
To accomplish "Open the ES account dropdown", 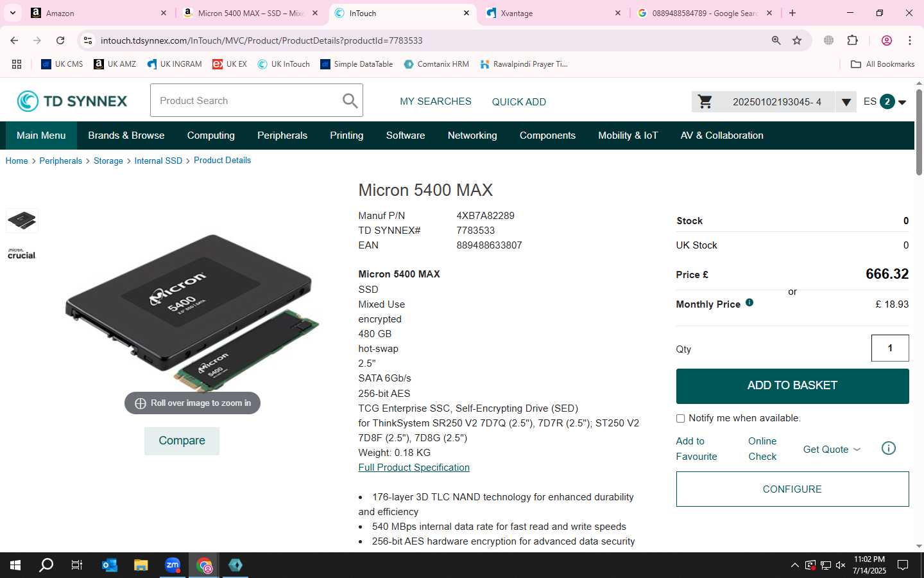I will click(x=885, y=101).
